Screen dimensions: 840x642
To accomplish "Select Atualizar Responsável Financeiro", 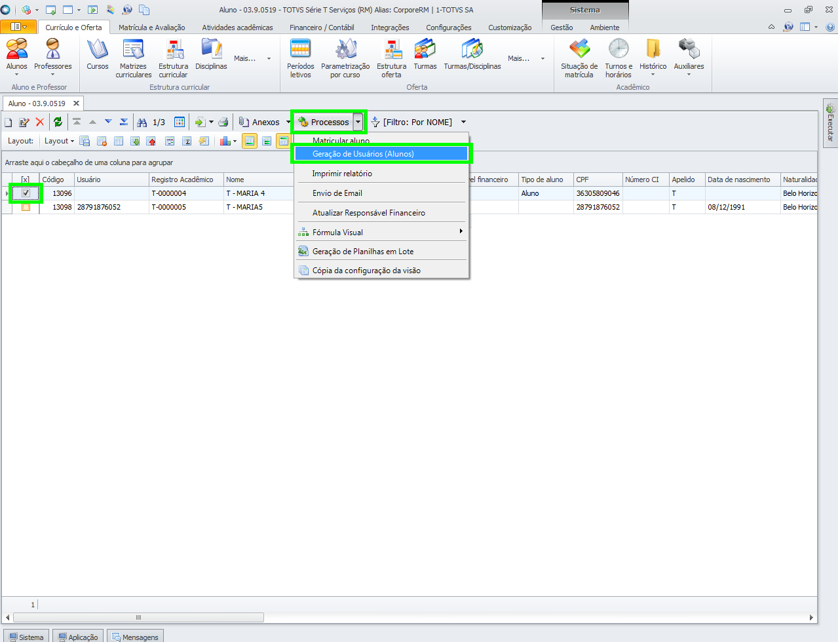I will click(x=381, y=213).
